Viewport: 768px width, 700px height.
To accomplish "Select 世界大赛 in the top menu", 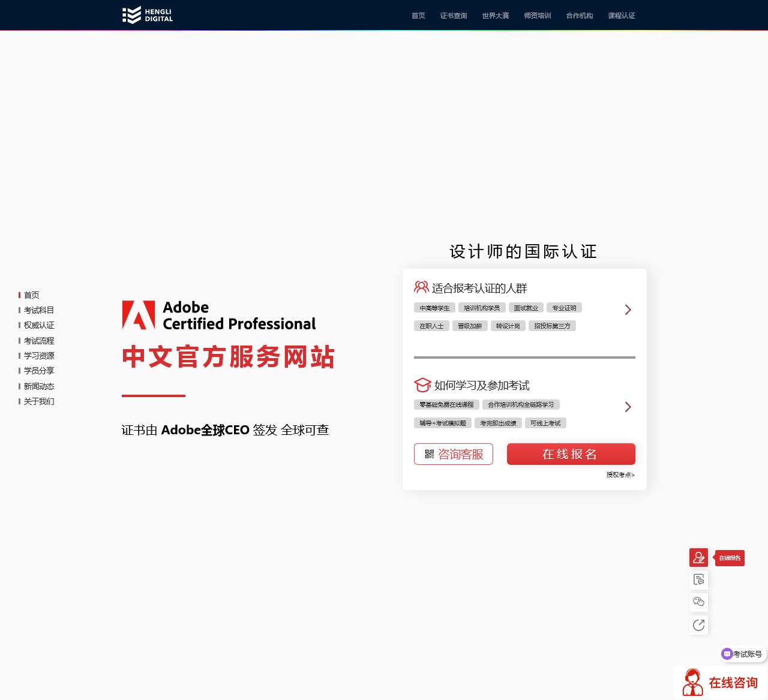I will point(495,16).
